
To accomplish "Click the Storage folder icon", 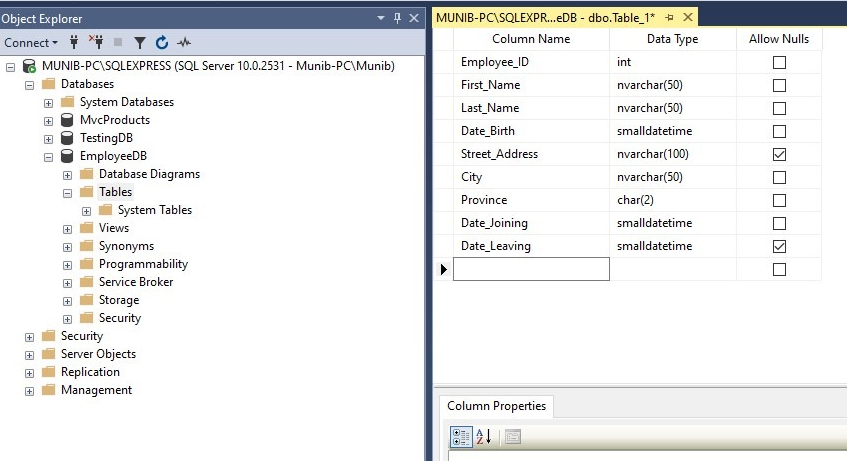I will coord(86,300).
